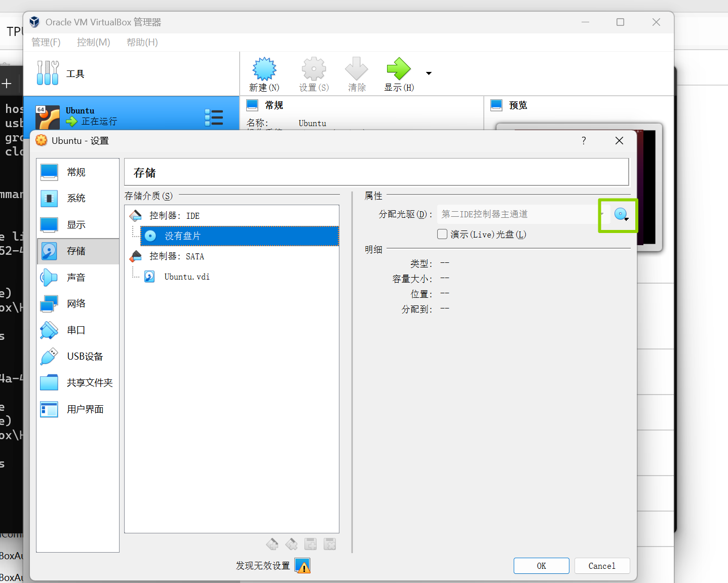Open the Ubuntu VM list menu icon

pyautogui.click(x=214, y=118)
